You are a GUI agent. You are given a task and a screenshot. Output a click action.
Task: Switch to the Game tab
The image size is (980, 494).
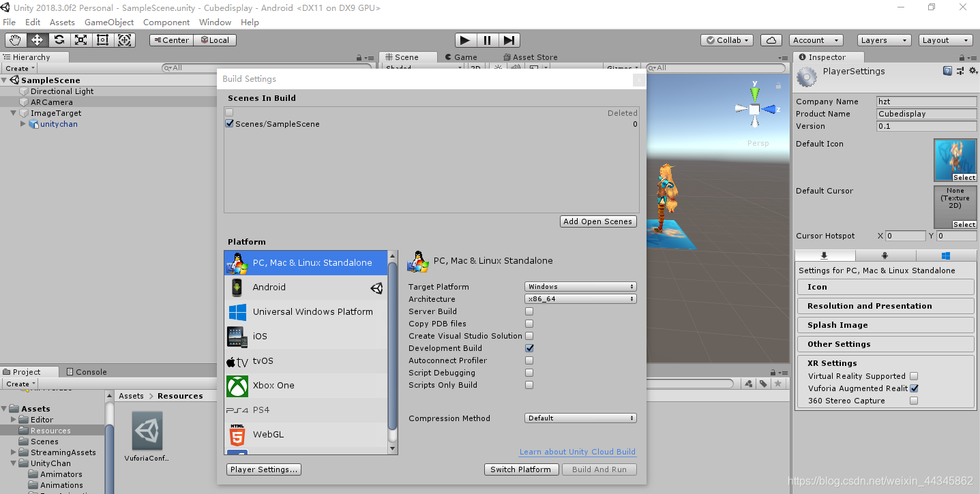tap(460, 57)
